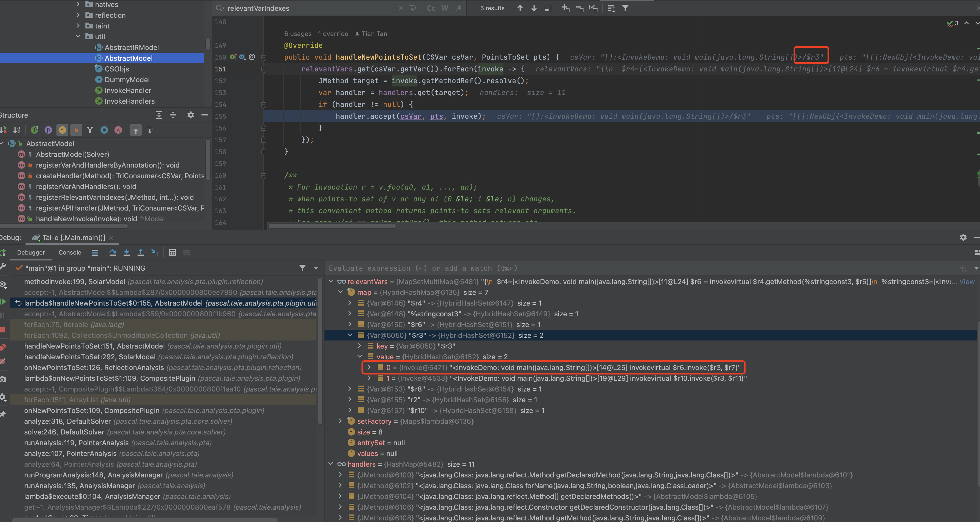Screen dimensions: 980x522
Task: Collapse relevantVars watch node
Action: 331,281
